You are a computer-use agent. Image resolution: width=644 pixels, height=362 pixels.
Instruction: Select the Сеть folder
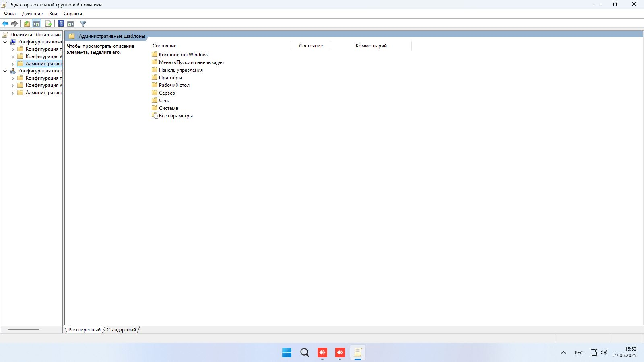click(x=160, y=101)
